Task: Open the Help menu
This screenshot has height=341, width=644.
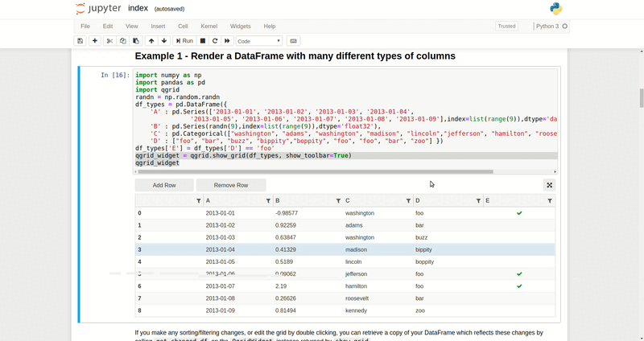Action: [270, 27]
